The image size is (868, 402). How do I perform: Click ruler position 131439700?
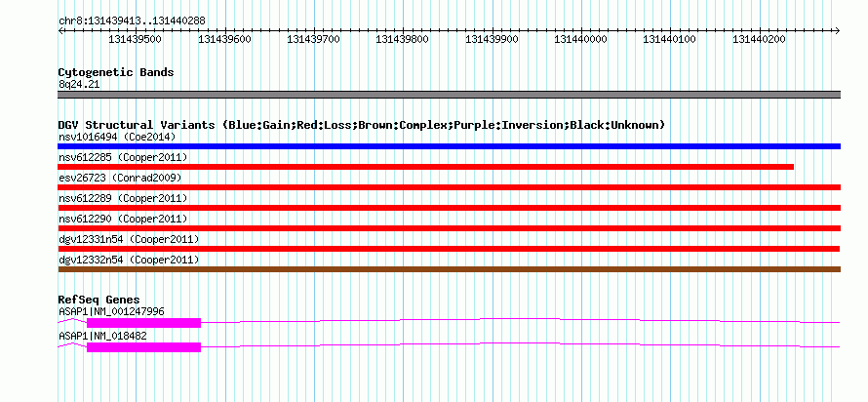coord(313,39)
